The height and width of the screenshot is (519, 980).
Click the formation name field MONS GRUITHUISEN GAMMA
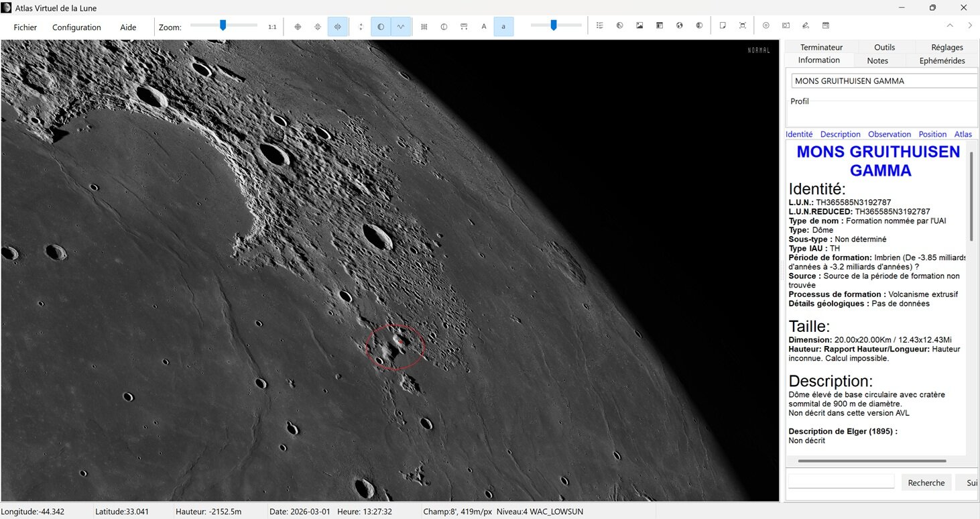coord(884,81)
